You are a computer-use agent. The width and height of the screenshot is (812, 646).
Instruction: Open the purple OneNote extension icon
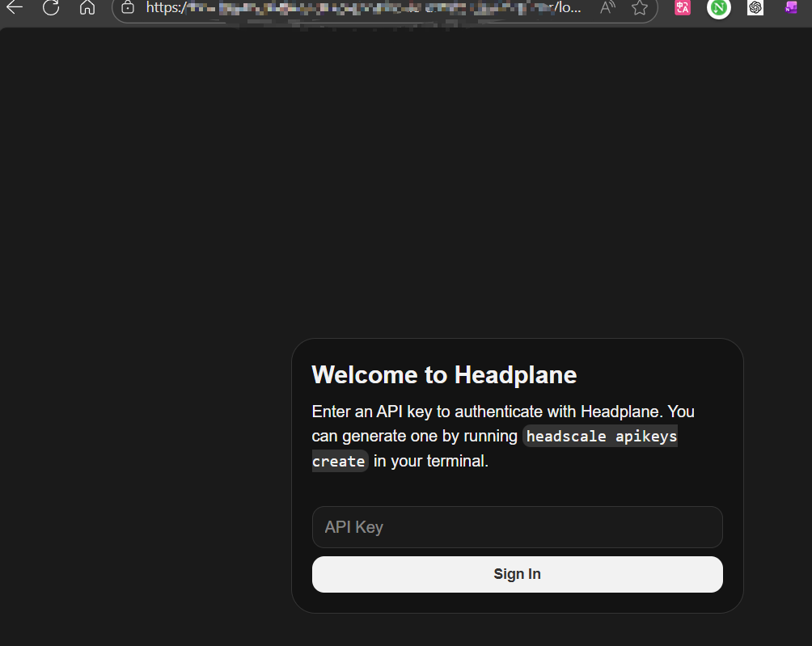click(x=791, y=8)
